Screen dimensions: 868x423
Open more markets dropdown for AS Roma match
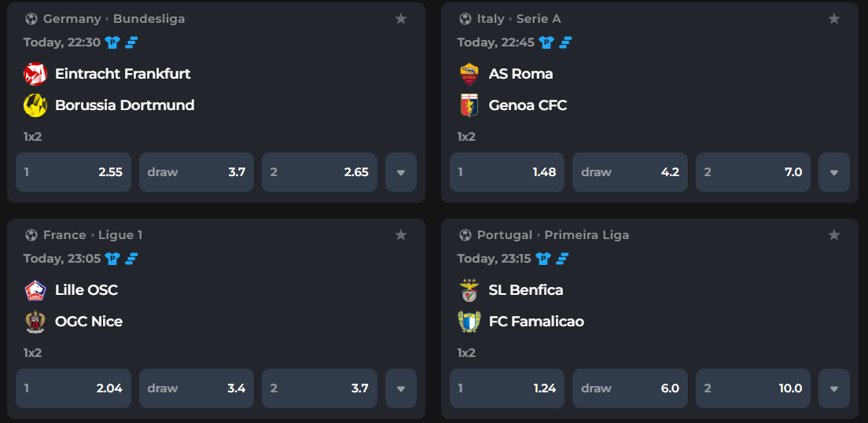pyautogui.click(x=834, y=172)
